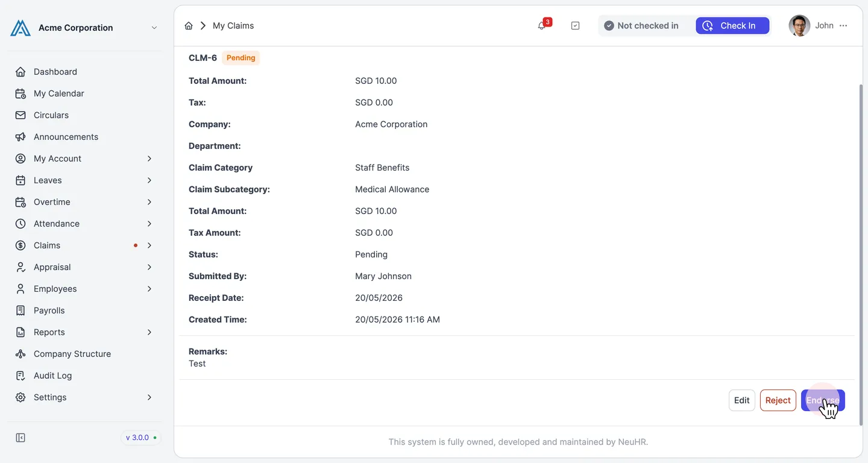
Task: Click the Edit button
Action: click(742, 400)
